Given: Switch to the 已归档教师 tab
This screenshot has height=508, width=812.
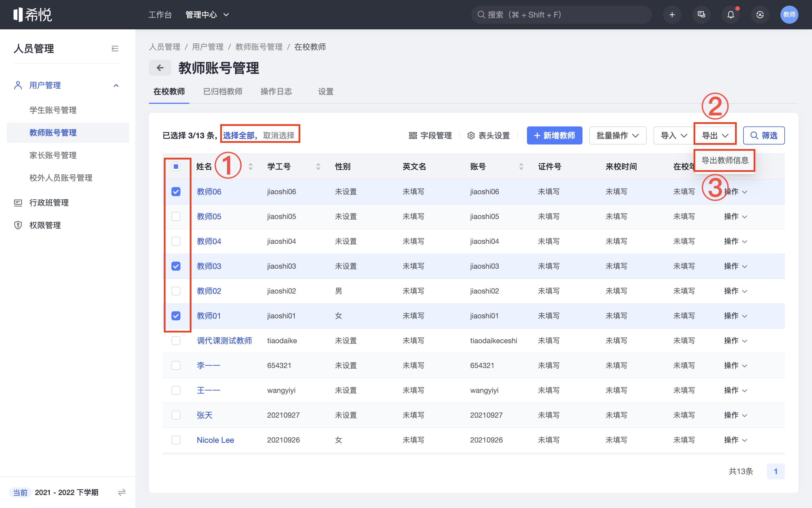Looking at the screenshot, I should coord(223,91).
